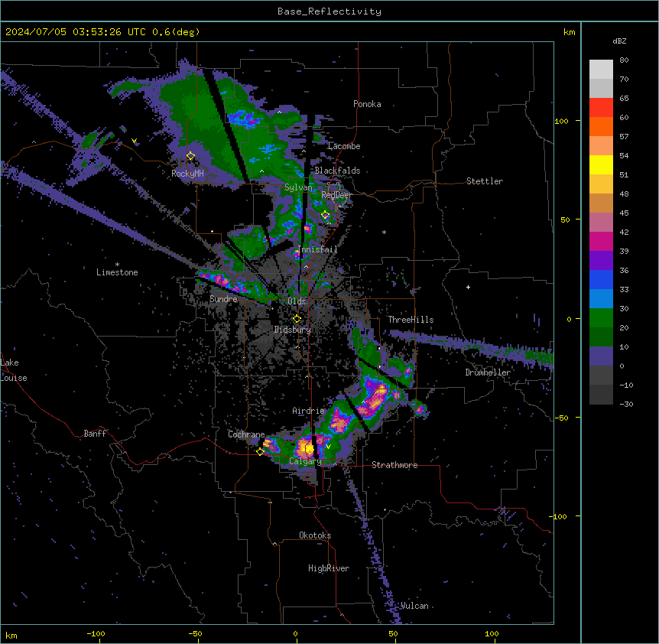659x644 pixels.
Task: Click the legend value 80
Action: (x=624, y=60)
